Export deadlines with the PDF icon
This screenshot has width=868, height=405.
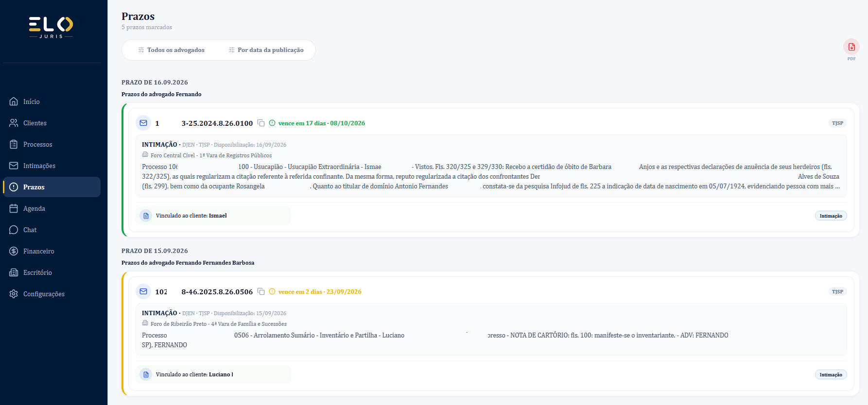851,47
